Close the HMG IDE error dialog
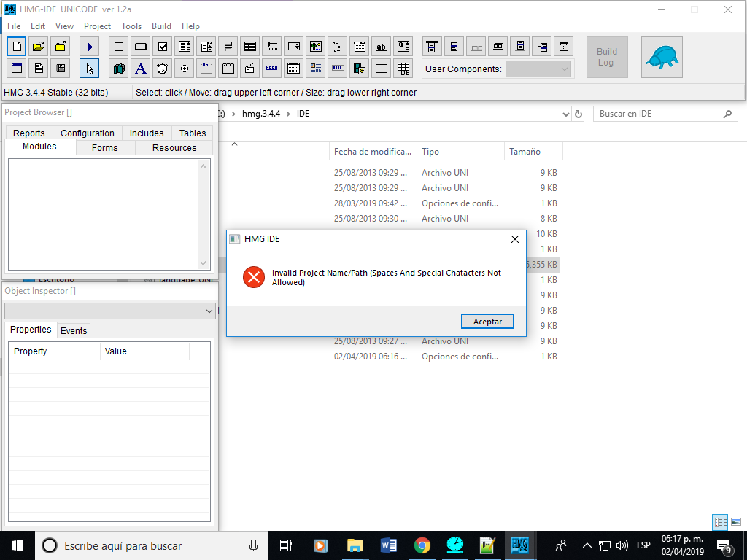This screenshot has width=747, height=560. click(x=515, y=239)
